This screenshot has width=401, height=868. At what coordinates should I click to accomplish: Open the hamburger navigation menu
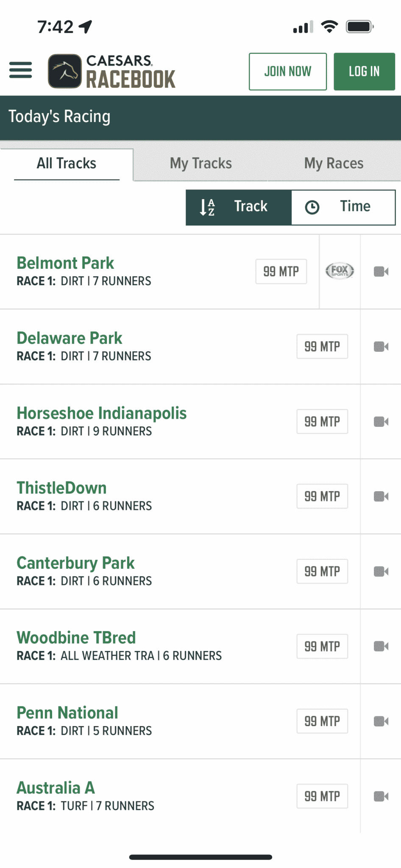(x=20, y=71)
